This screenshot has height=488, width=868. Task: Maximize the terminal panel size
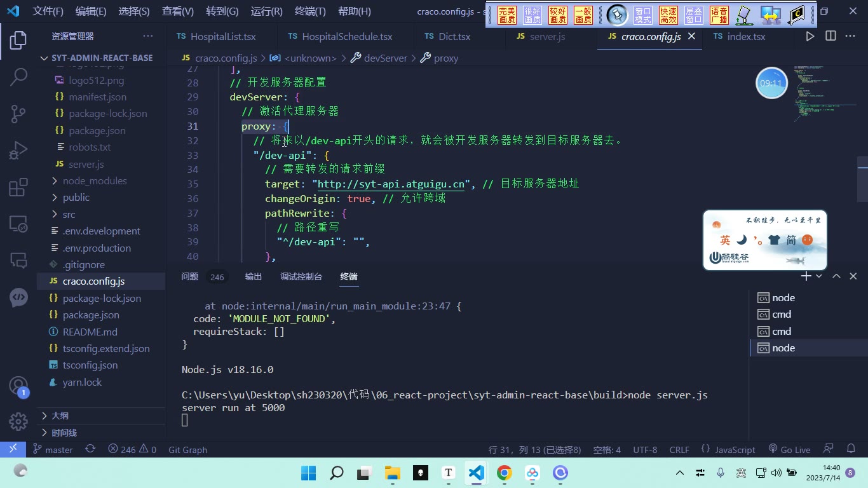pyautogui.click(x=836, y=276)
